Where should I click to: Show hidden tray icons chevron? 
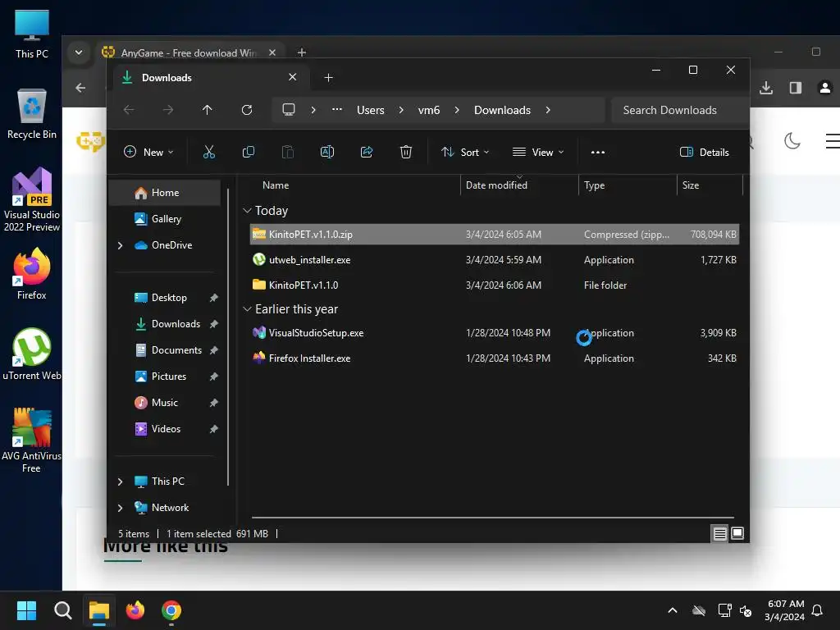pyautogui.click(x=673, y=610)
